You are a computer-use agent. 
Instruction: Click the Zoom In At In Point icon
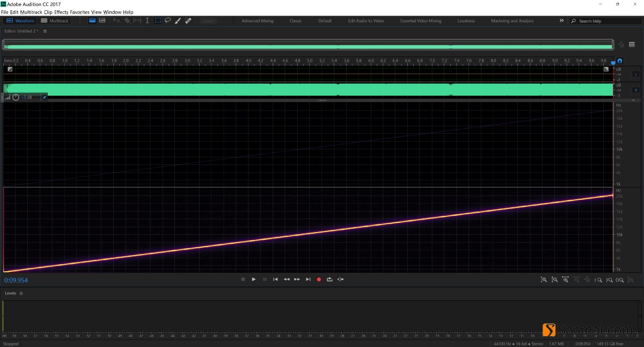pos(598,279)
